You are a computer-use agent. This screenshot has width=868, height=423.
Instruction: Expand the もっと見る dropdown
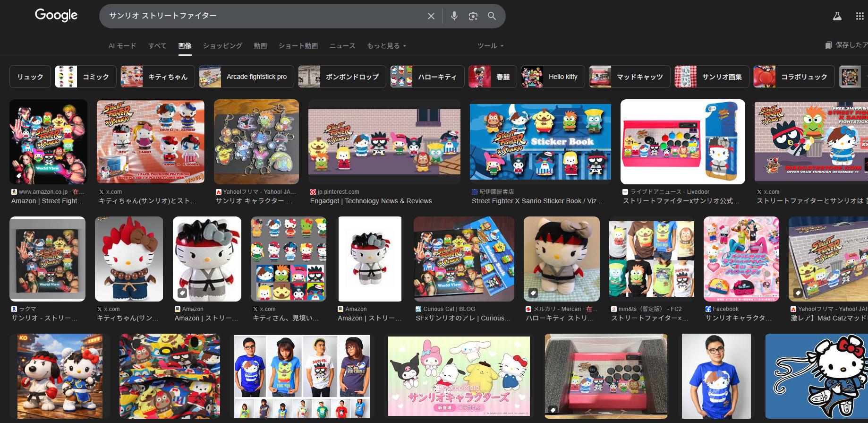[386, 46]
